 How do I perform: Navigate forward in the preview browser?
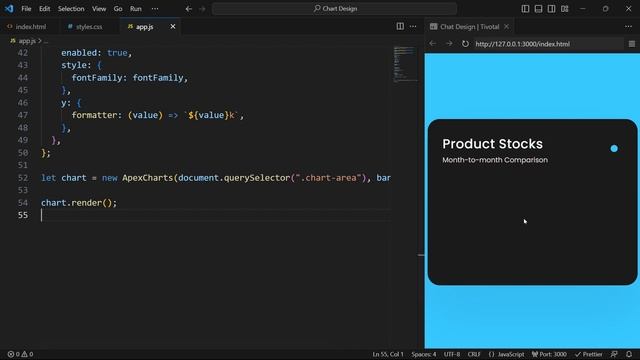click(449, 44)
